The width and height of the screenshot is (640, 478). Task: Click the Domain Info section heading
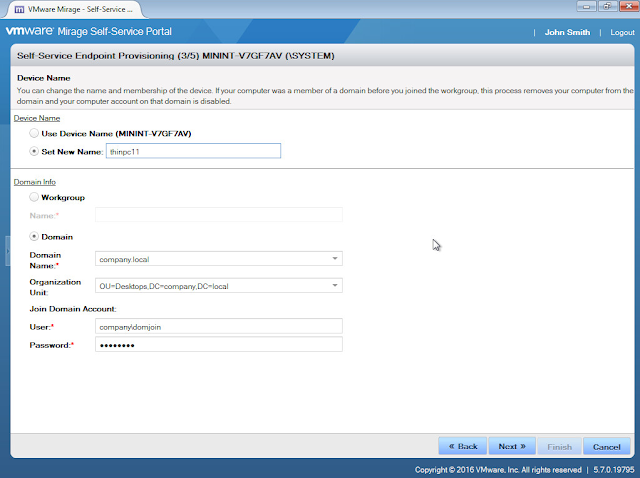[x=35, y=182]
